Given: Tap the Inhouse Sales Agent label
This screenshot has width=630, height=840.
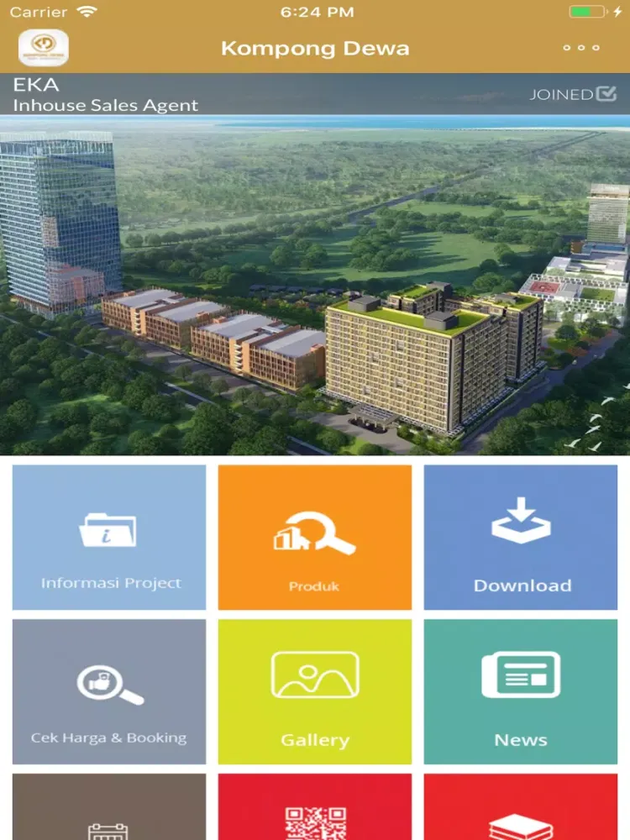Looking at the screenshot, I should coord(106,106).
